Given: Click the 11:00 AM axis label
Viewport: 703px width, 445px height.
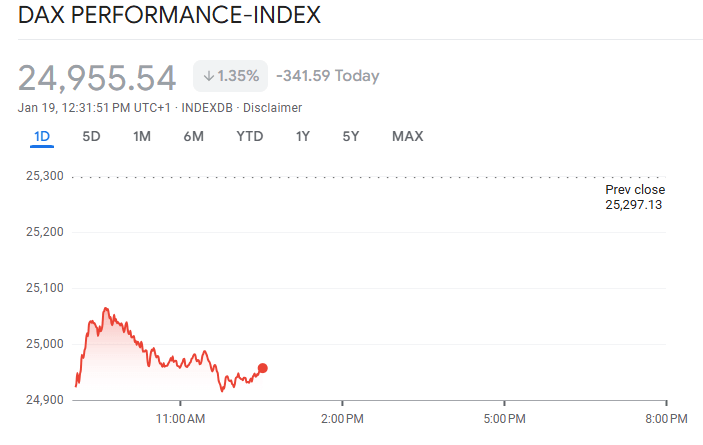Looking at the screenshot, I should coord(182,416).
